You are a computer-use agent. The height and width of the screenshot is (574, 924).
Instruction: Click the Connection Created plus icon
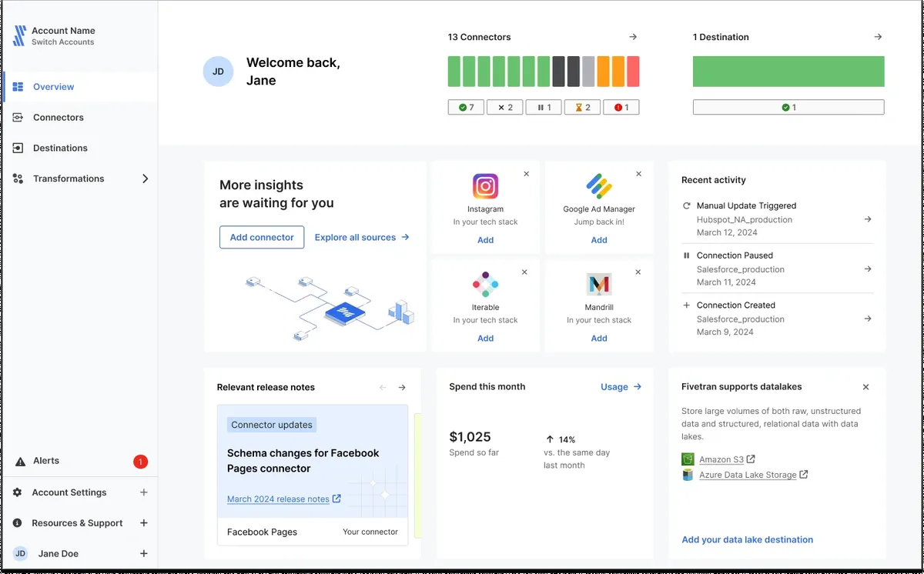click(x=687, y=305)
